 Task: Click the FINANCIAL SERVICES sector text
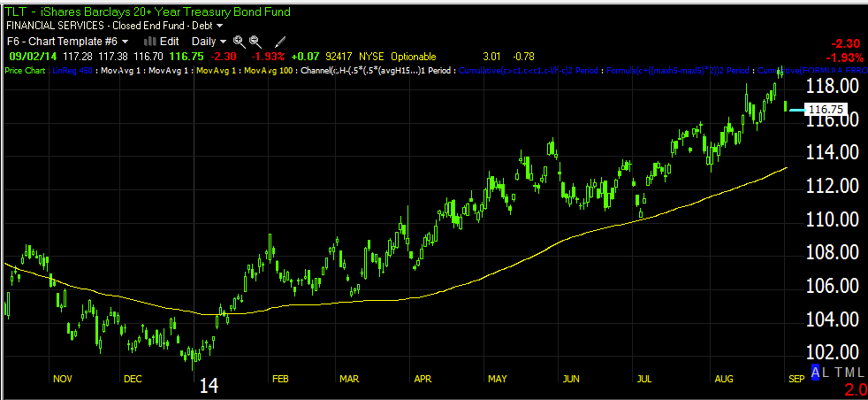[55, 26]
